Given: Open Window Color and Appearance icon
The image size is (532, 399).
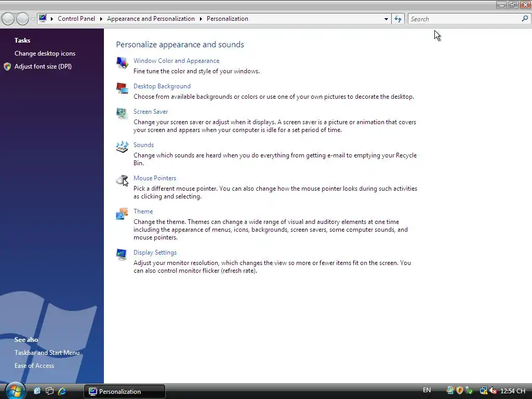Looking at the screenshot, I should pos(122,62).
